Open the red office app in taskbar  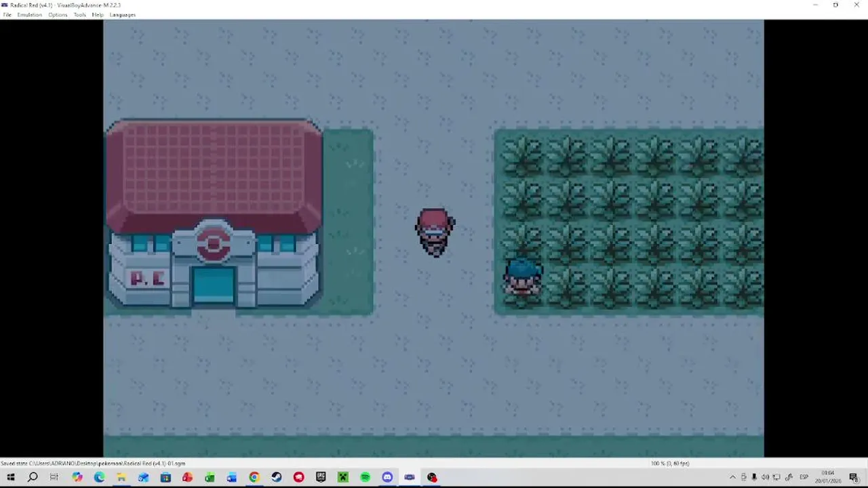click(187, 478)
